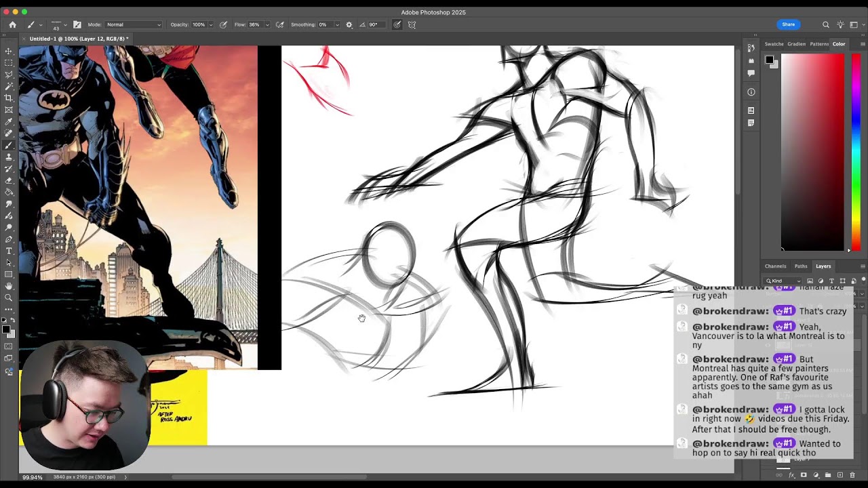
Task: Switch to the Paths tab
Action: [801, 266]
